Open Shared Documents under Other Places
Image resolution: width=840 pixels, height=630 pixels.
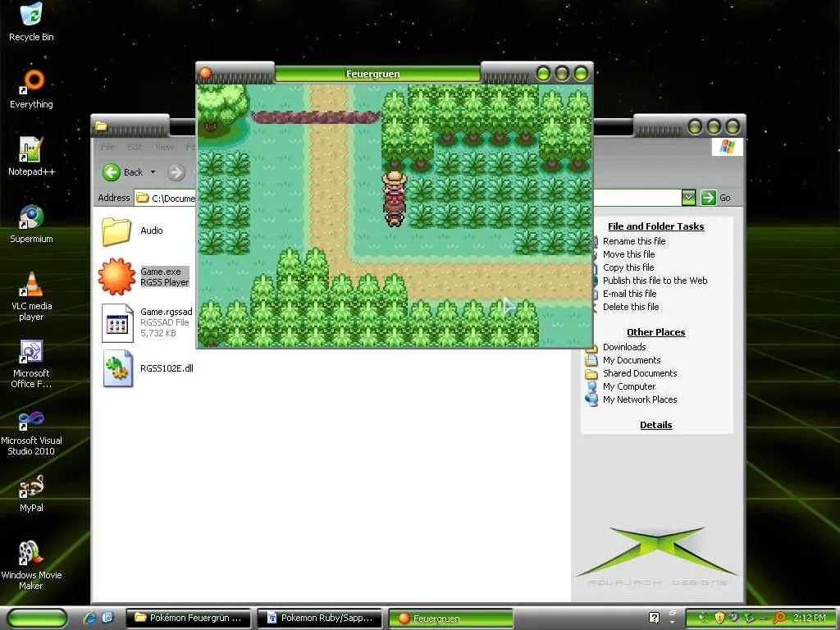(x=640, y=373)
